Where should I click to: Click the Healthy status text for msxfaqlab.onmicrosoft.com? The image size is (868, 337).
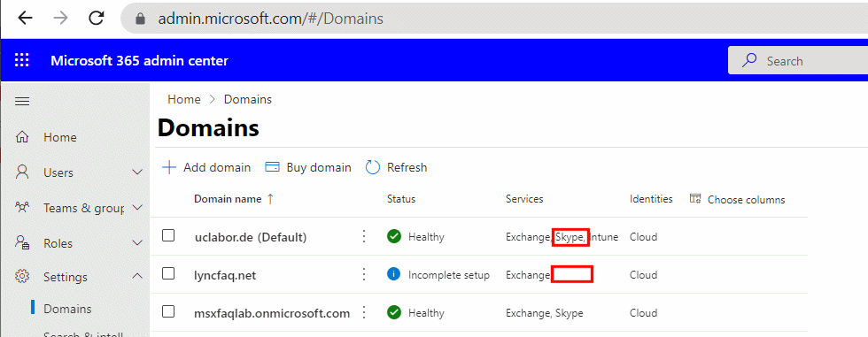coord(426,313)
